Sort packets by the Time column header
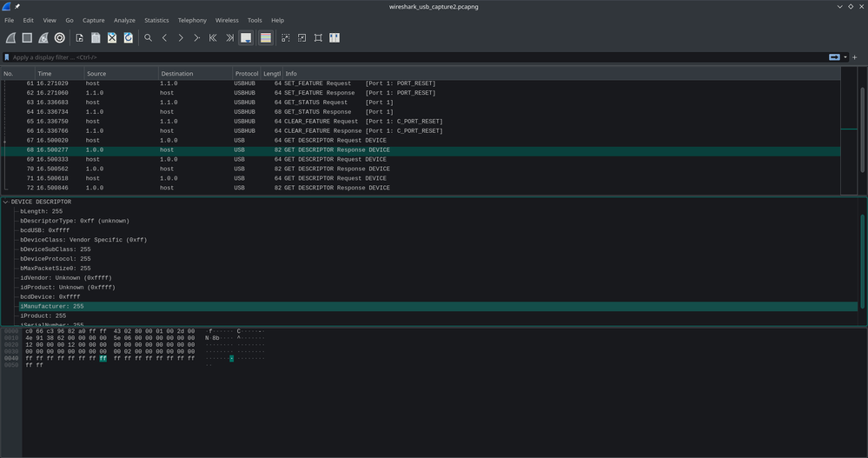This screenshot has width=868, height=458. tap(60, 73)
